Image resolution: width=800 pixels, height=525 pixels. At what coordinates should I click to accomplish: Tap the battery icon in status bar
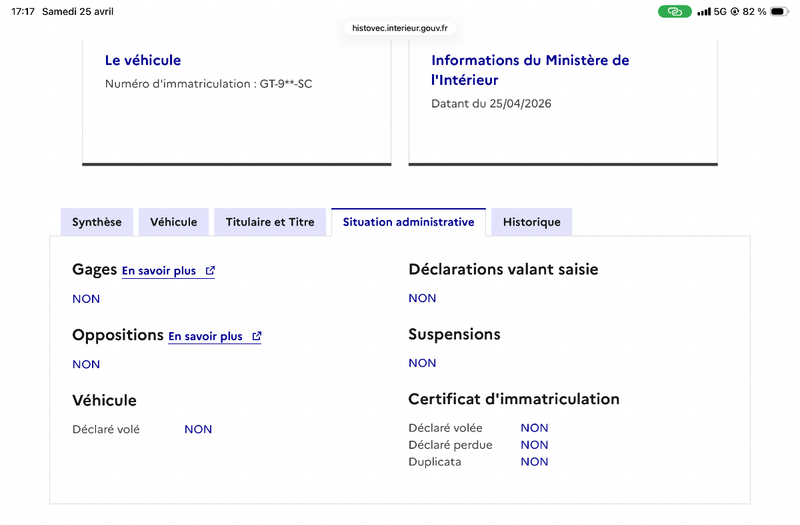point(779,11)
